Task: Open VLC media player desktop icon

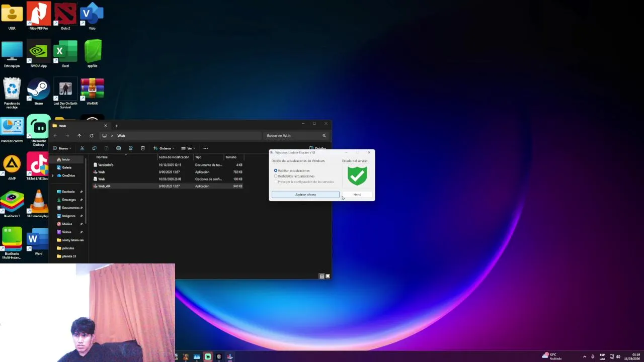Action: [x=39, y=204]
